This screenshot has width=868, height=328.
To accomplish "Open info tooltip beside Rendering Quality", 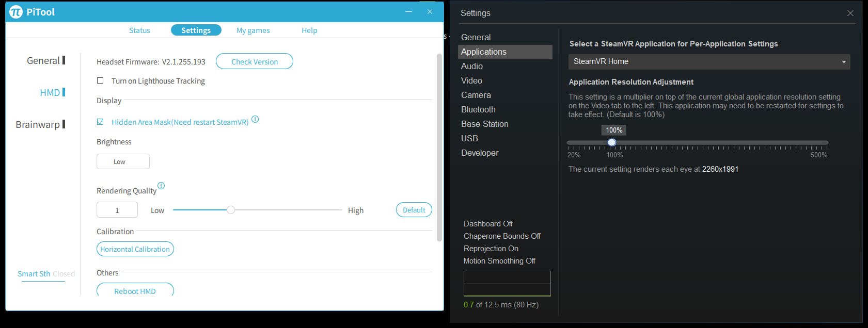I will (161, 186).
